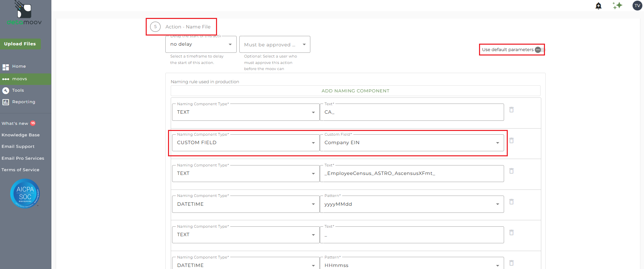Screen dimensions: 644x269
Task: Open the yyyyMMdd pattern dropdown
Action: tap(411, 204)
